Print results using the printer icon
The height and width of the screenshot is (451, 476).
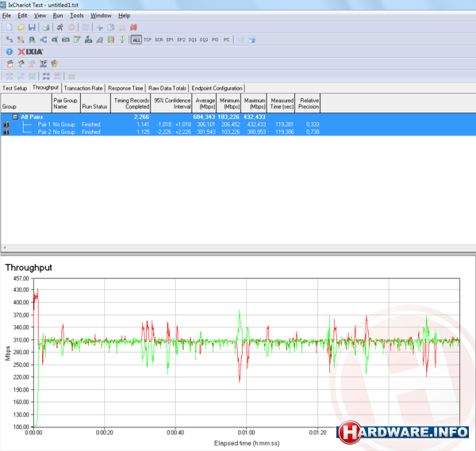pyautogui.click(x=45, y=28)
